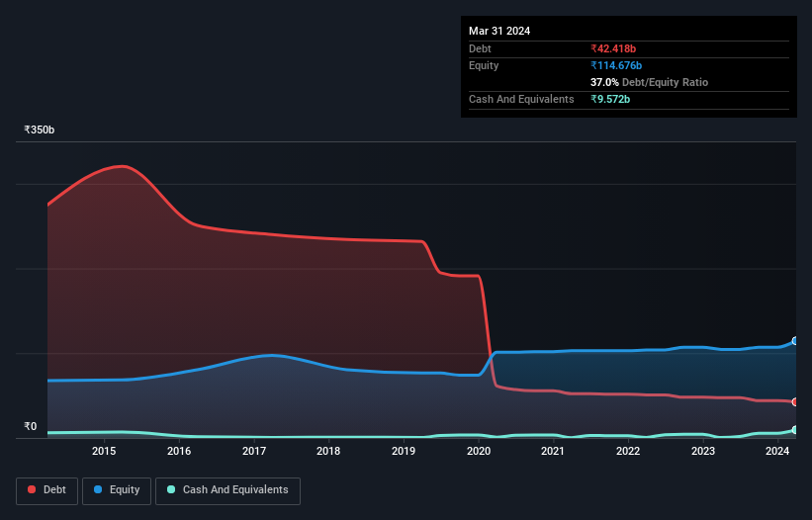
Task: Toggle the Equity series legend button
Action: 117,490
